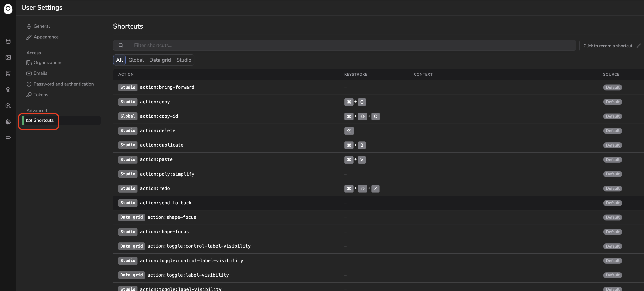644x291 pixels.
Task: Click the User Settings title
Action: pyautogui.click(x=42, y=8)
